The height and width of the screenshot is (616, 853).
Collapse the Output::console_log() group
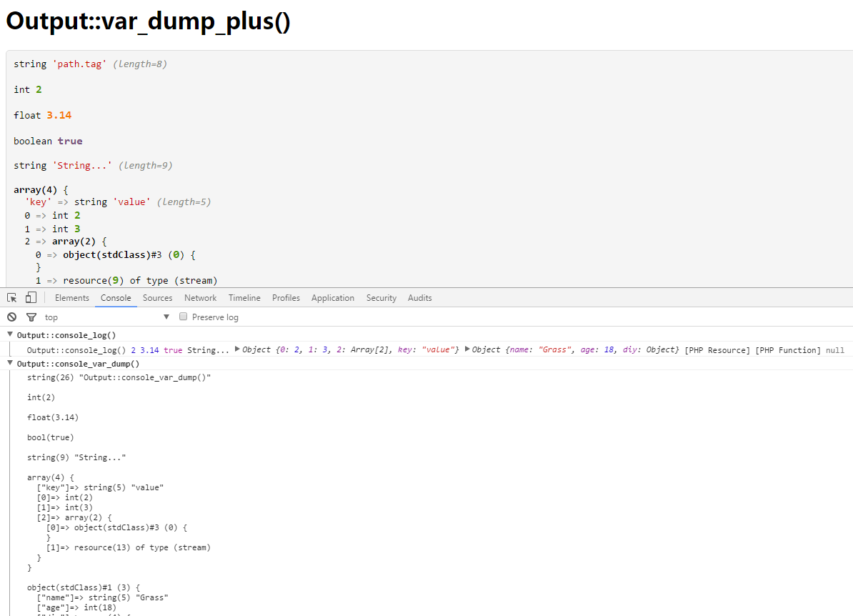click(x=10, y=334)
